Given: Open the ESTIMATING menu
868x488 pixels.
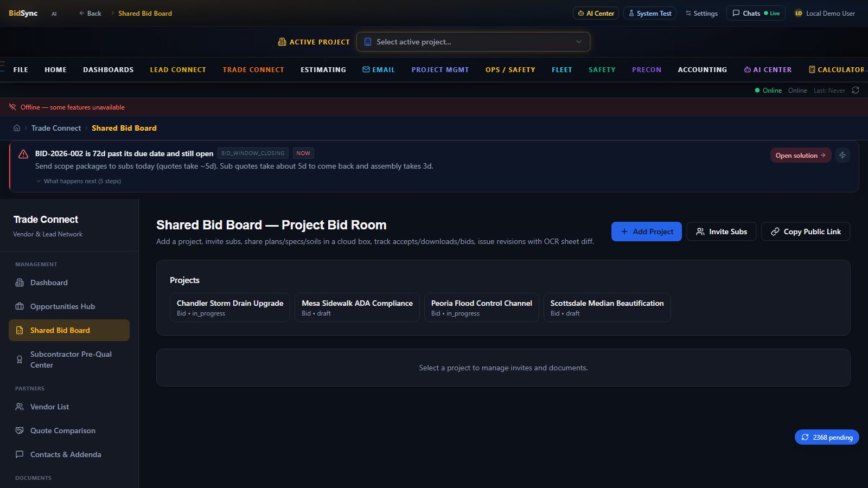Looking at the screenshot, I should pos(323,69).
